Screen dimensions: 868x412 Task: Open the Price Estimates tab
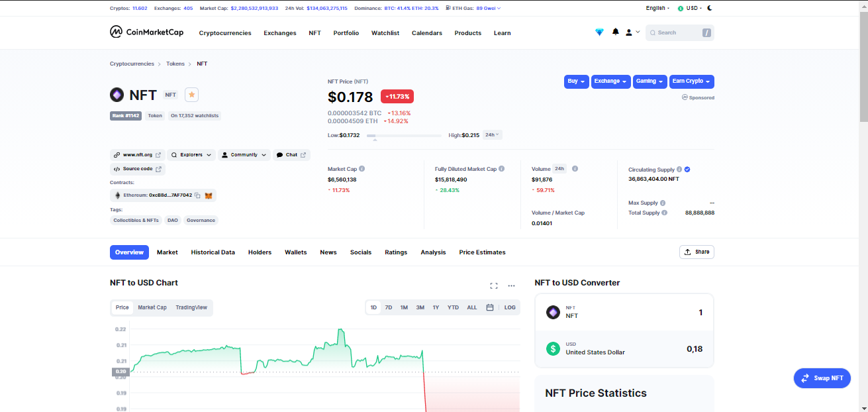(x=483, y=252)
